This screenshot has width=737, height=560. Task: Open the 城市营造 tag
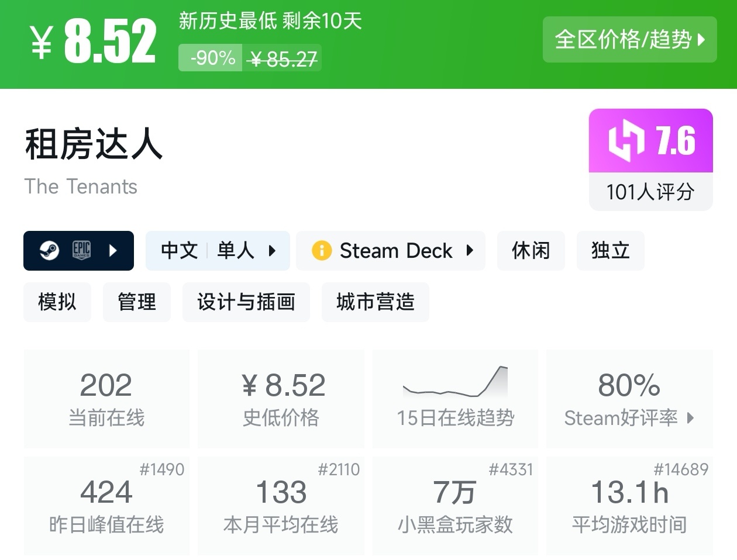[375, 302]
